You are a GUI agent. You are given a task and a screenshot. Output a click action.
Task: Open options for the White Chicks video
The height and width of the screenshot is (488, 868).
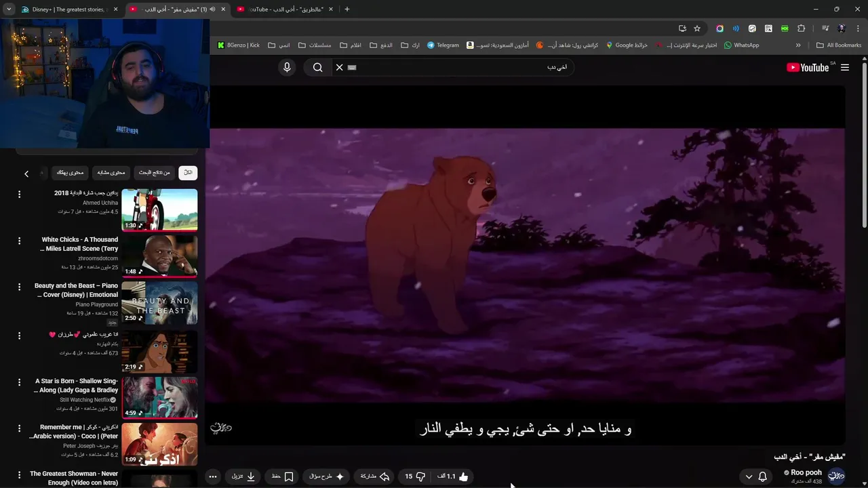[19, 241]
